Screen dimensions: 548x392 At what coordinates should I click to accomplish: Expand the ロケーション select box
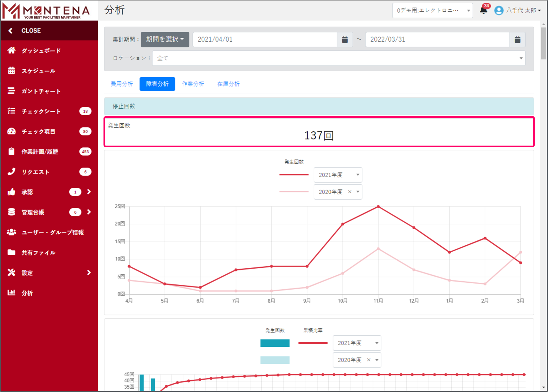338,58
